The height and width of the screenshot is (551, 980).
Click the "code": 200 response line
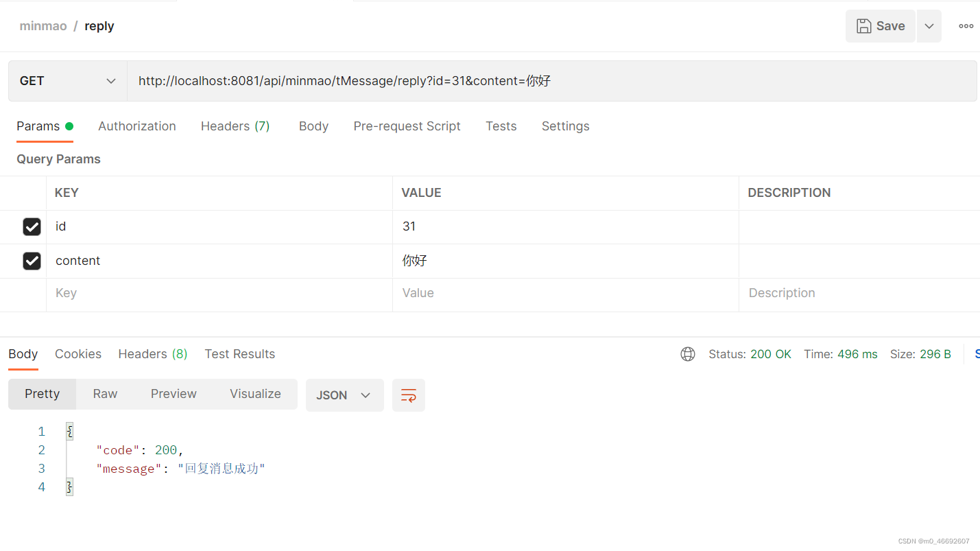[x=141, y=450]
